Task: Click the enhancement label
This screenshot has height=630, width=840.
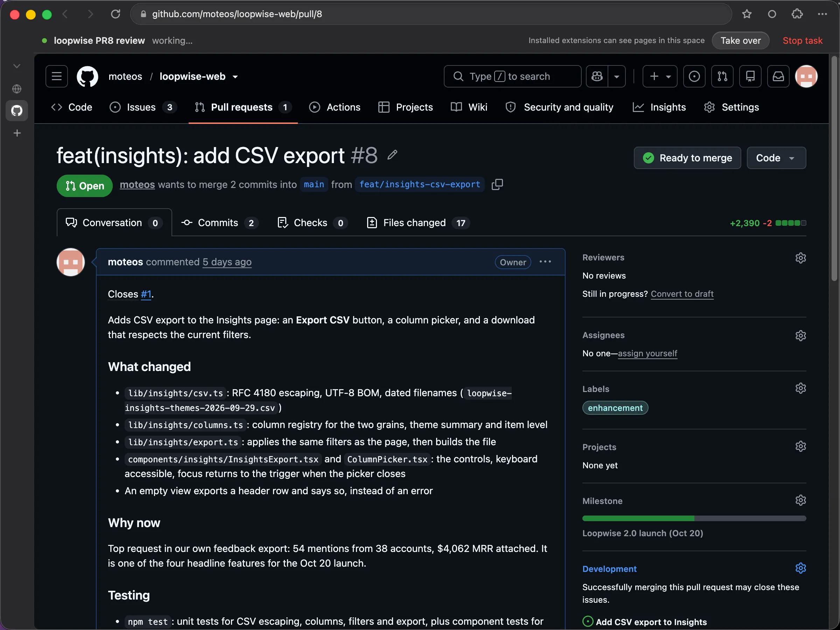Action: click(615, 408)
